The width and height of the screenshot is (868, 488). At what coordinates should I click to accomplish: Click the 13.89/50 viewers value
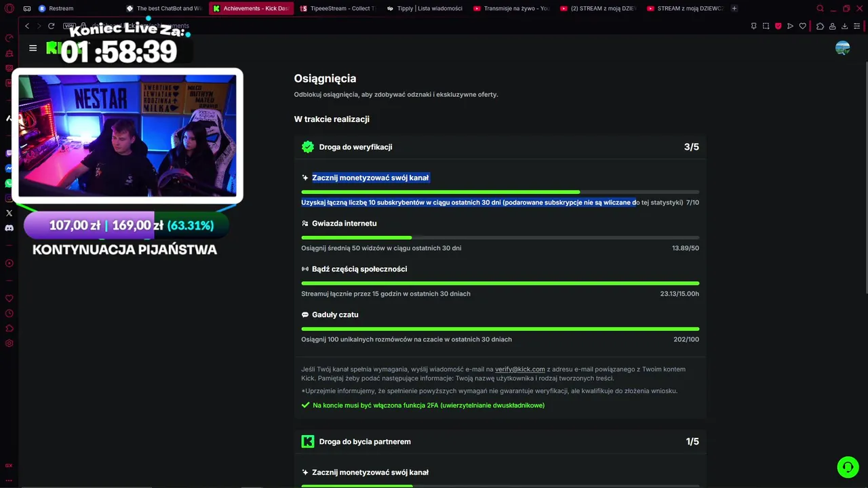pos(686,248)
